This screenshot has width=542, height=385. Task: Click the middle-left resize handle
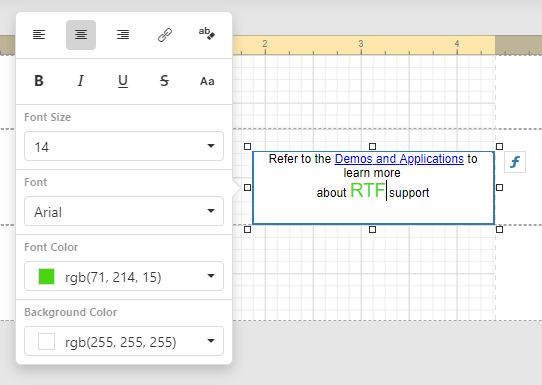click(x=247, y=188)
